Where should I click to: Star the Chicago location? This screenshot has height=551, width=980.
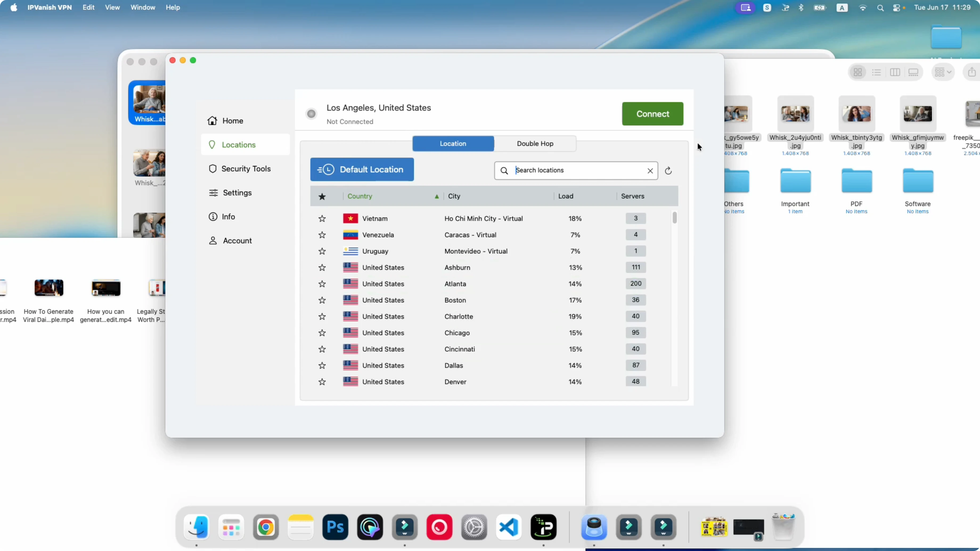[322, 333]
